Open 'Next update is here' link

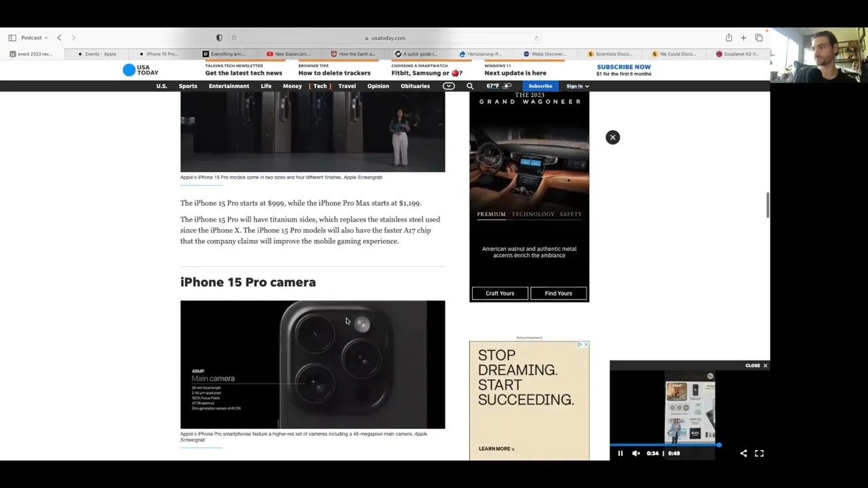click(515, 73)
